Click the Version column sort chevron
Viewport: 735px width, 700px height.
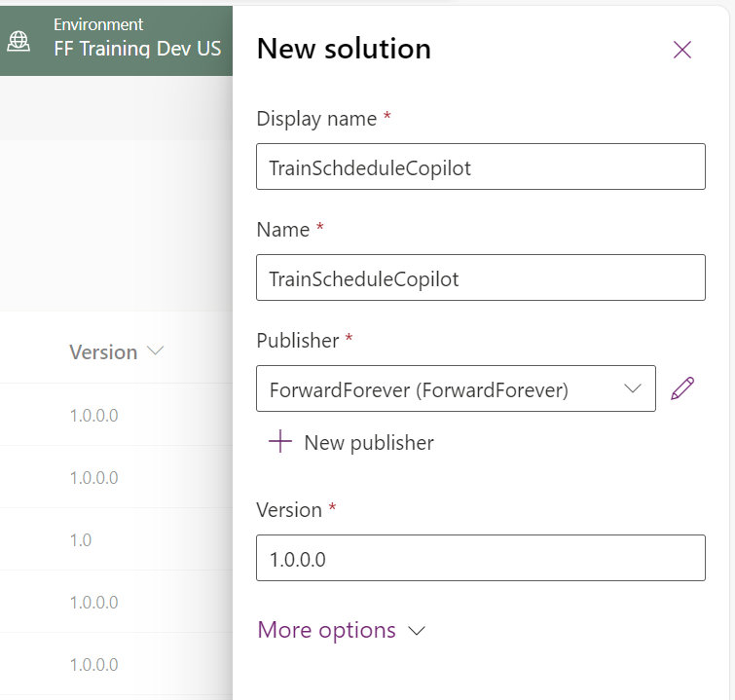(x=155, y=351)
